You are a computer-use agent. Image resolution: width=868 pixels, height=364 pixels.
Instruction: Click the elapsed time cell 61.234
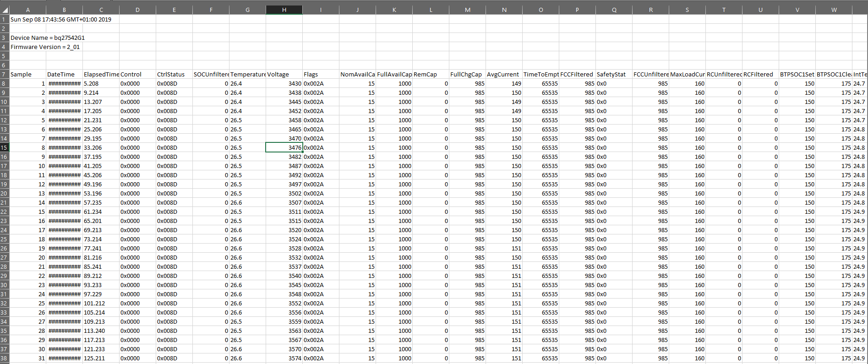pyautogui.click(x=101, y=212)
